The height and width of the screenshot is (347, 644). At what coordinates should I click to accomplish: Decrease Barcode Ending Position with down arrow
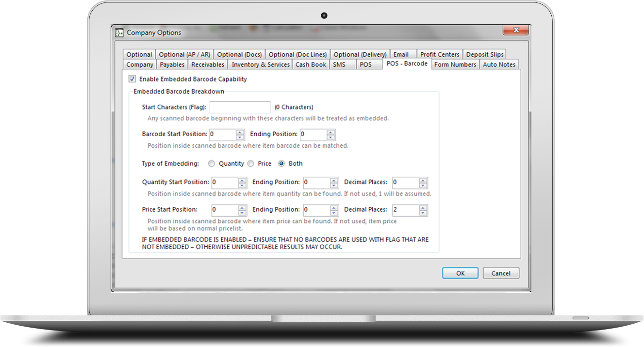click(x=331, y=137)
